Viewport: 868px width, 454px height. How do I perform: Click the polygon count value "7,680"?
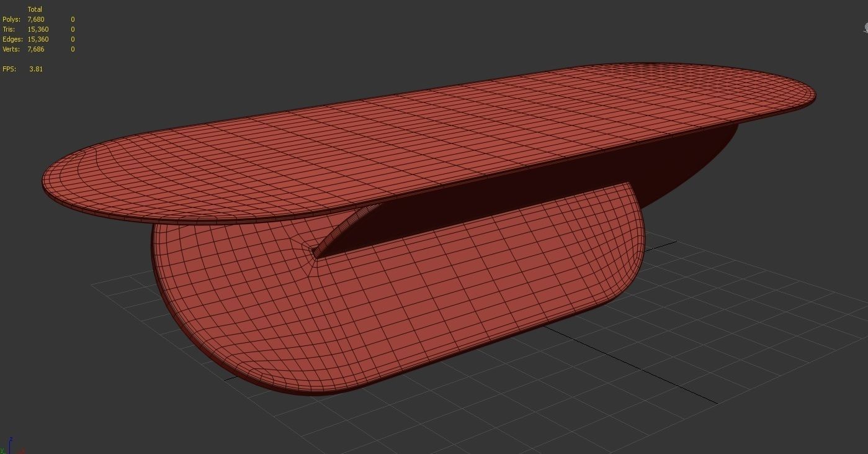36,19
